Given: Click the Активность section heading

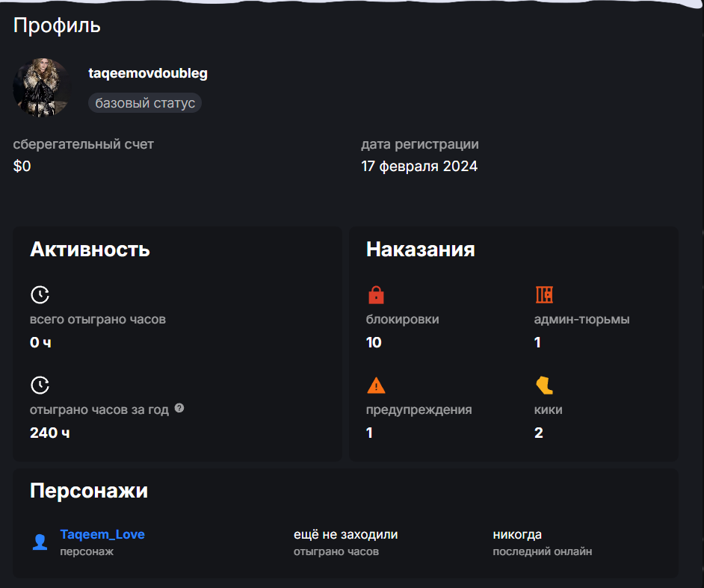Looking at the screenshot, I should click(x=90, y=250).
